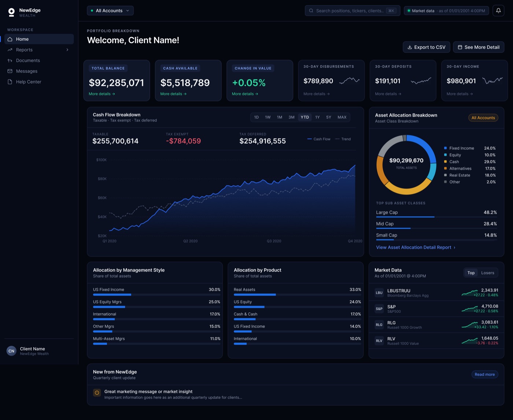Screen dimensions: 513x420
Task: Click the Documents sidebar icon
Action: point(10,60)
